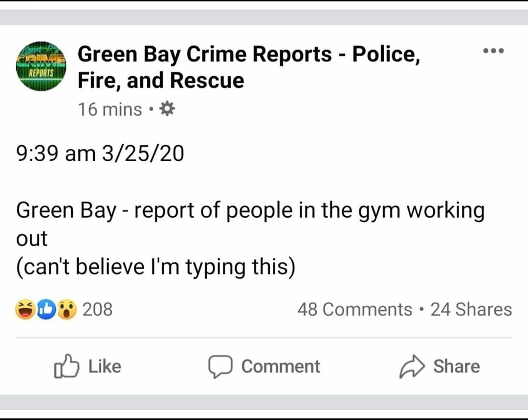Click the arrow Share icon
Image resolution: width=528 pixels, height=420 pixels.
[x=412, y=367]
